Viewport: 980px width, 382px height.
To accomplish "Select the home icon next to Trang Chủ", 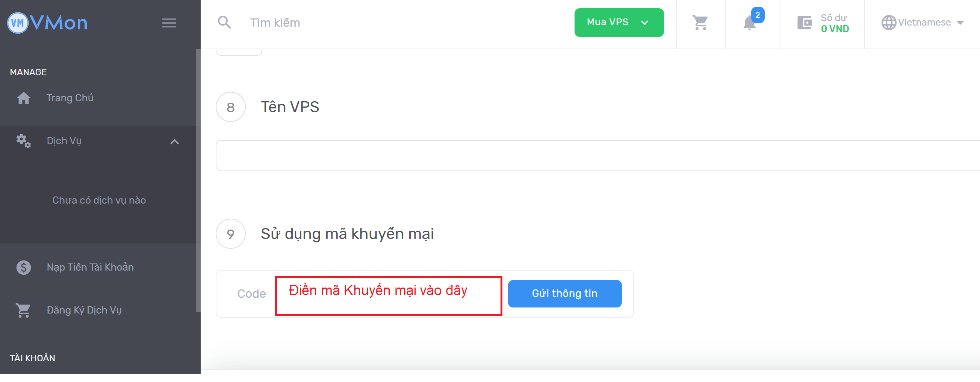I will pyautogui.click(x=23, y=98).
